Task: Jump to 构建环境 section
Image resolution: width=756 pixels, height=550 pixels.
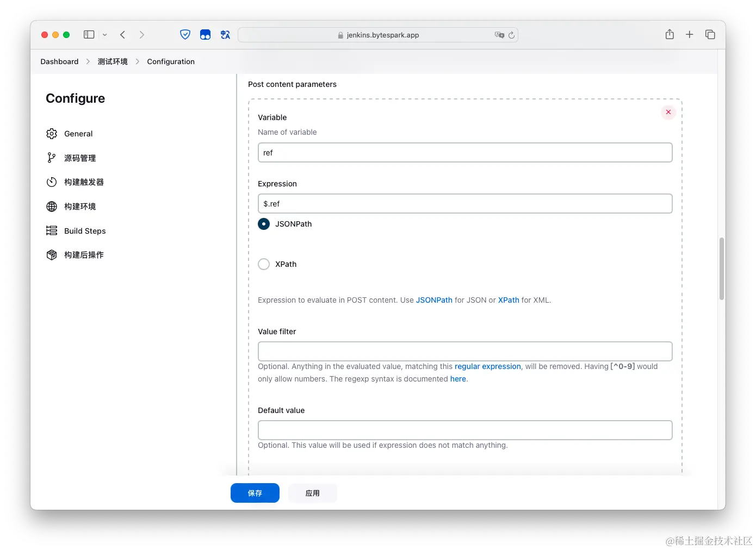Action: [x=80, y=207]
